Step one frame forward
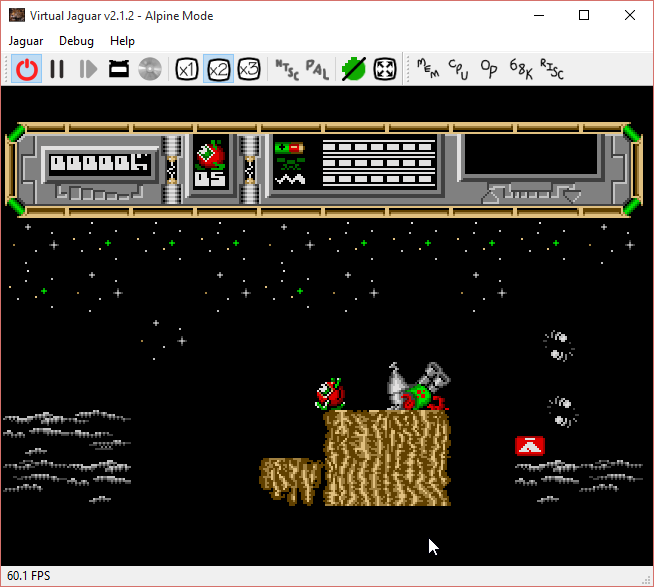The image size is (654, 587). tap(88, 69)
